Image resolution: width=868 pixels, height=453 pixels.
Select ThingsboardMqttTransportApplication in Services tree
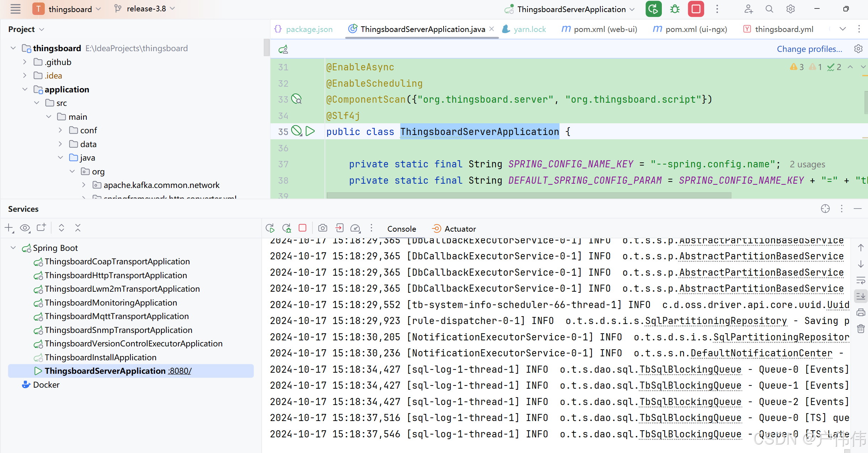pyautogui.click(x=117, y=316)
